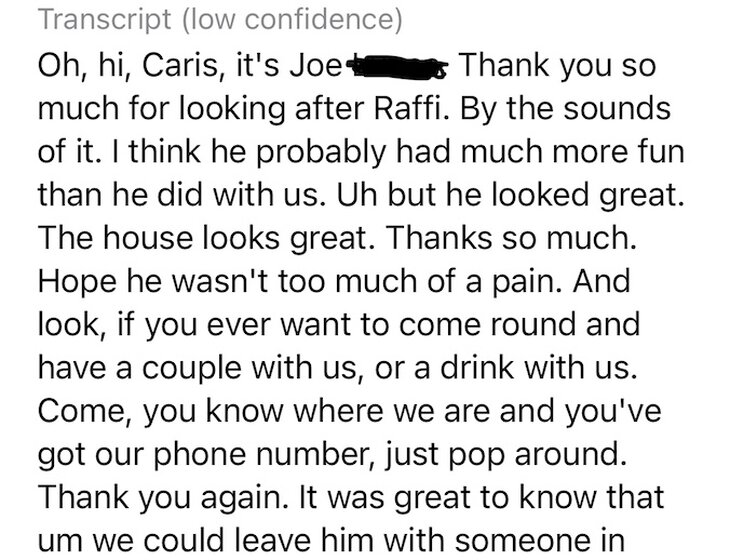Click the "Transcript" heading label
Screen dimensions: 730x560
(101, 18)
